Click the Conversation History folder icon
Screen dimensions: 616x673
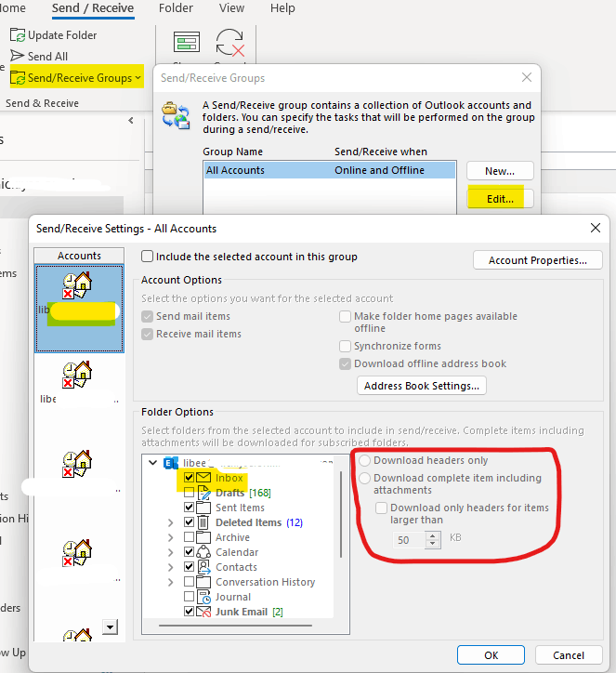pyautogui.click(x=203, y=582)
